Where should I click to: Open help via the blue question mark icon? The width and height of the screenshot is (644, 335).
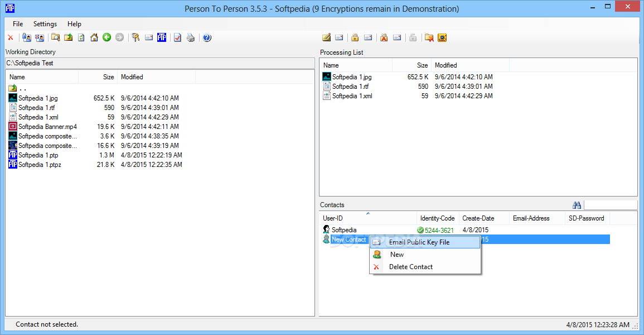(x=207, y=37)
